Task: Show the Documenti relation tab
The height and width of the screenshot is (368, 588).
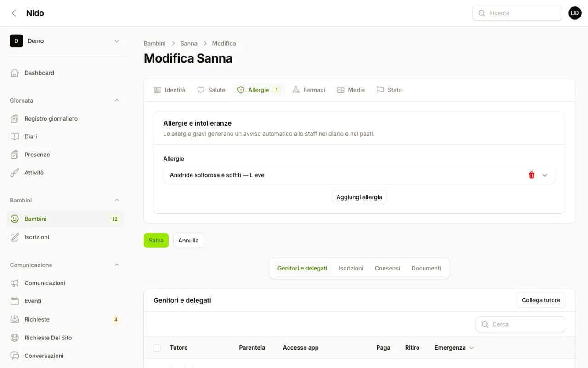Action: coord(426,268)
